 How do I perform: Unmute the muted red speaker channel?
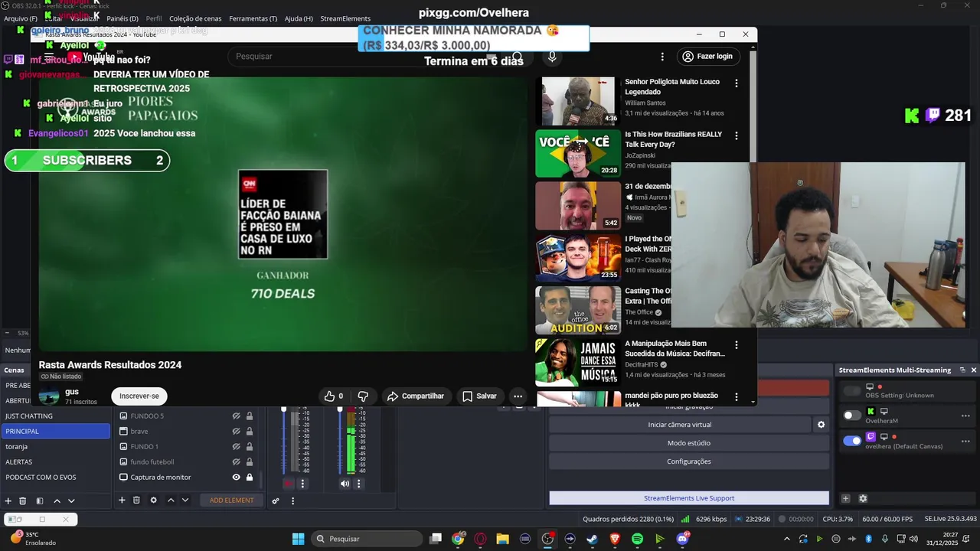pos(288,484)
